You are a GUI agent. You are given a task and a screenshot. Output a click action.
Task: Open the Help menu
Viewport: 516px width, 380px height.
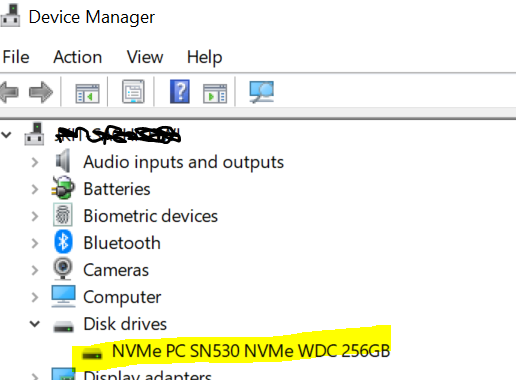(x=204, y=57)
